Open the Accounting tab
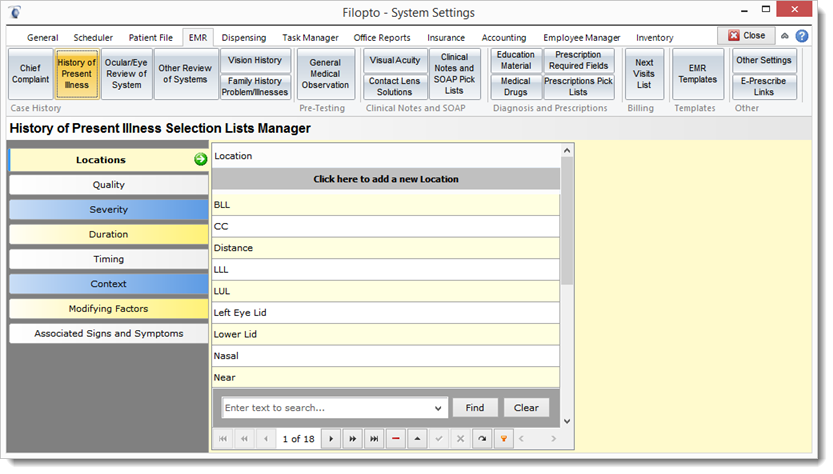This screenshot has height=474, width=833. pos(504,38)
